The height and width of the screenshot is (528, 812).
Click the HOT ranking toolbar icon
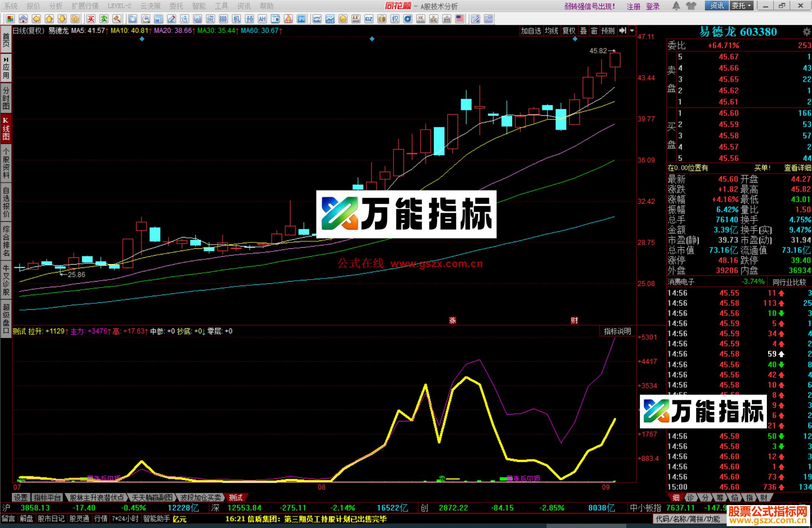[x=288, y=19]
